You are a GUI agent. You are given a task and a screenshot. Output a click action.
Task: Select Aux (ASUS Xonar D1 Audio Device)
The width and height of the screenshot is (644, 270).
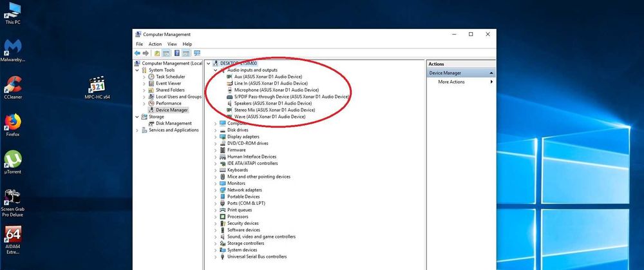[268, 77]
